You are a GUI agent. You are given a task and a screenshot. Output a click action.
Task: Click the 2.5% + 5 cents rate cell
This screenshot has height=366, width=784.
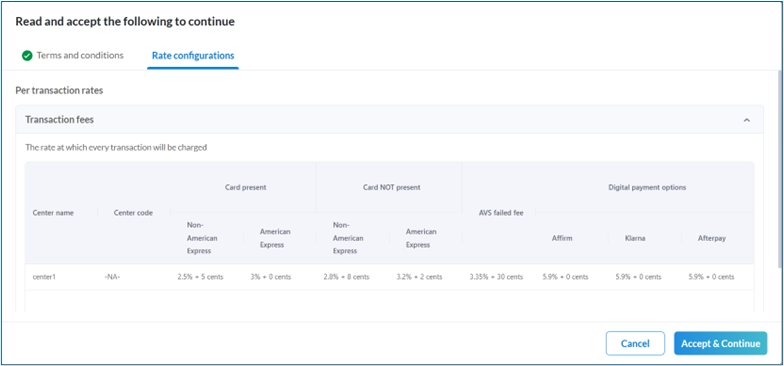coord(200,276)
